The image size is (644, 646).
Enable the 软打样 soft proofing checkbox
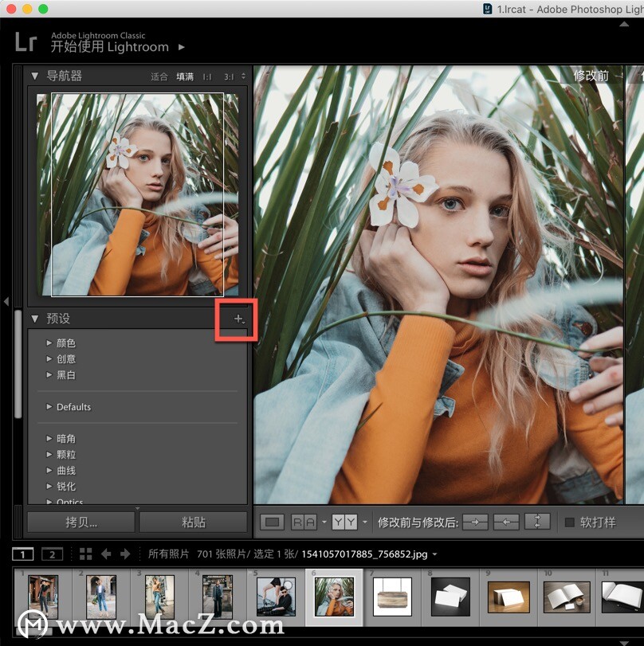coord(570,523)
